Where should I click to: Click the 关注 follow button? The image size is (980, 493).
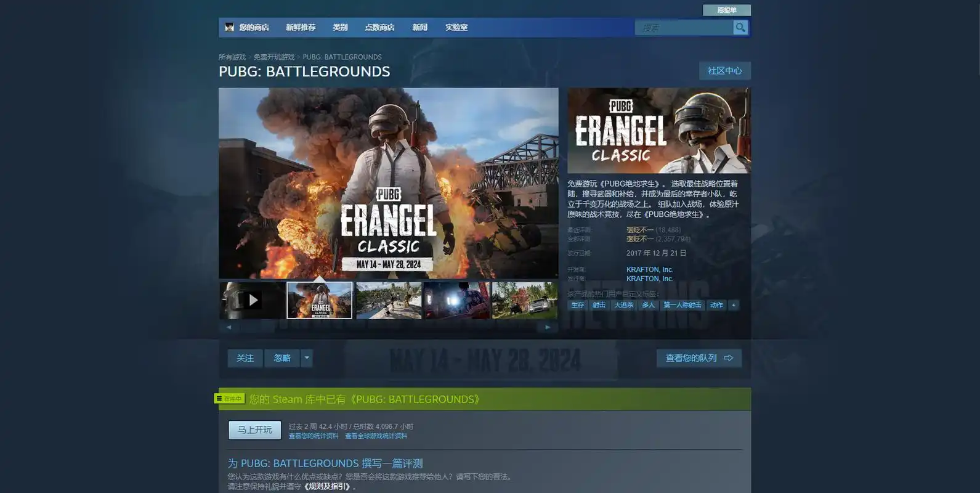[x=245, y=358]
